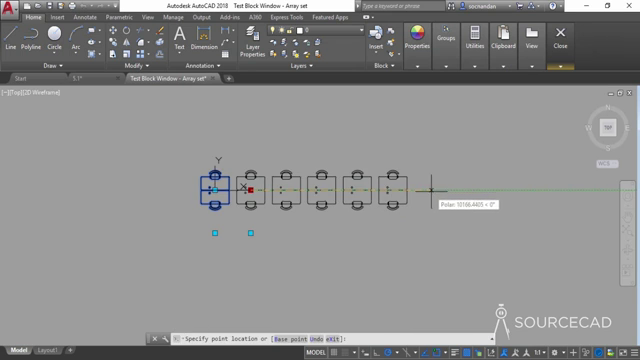Click the layer color white swatch

click(300, 30)
